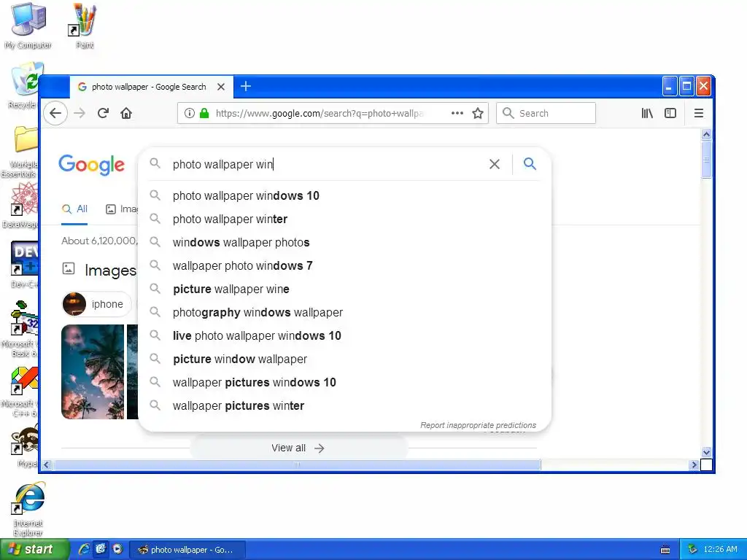
Task: Select suggestion live photo wallpaper windows 10
Action: click(x=345, y=335)
